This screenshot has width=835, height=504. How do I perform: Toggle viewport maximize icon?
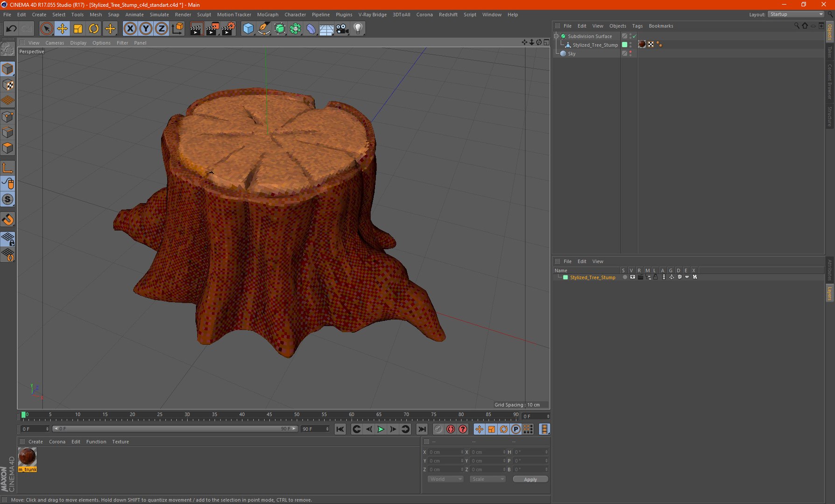(546, 42)
